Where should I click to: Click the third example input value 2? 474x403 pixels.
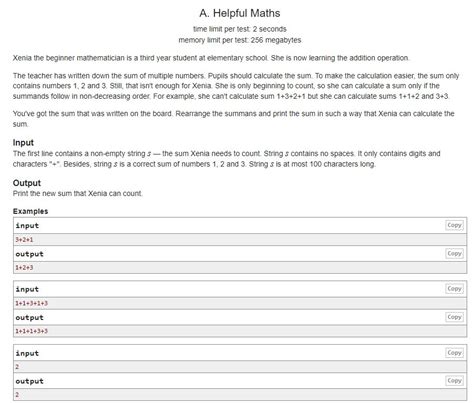coord(17,367)
